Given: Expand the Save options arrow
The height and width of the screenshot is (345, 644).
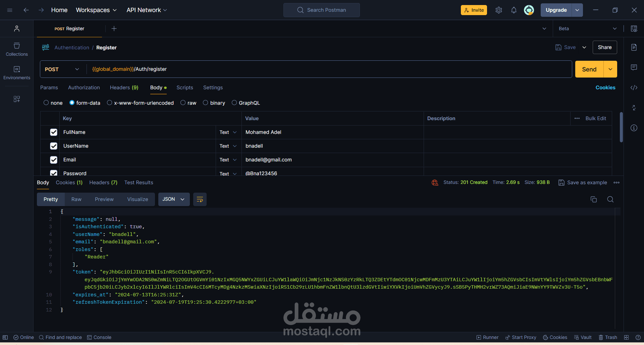Looking at the screenshot, I should coord(584,47).
